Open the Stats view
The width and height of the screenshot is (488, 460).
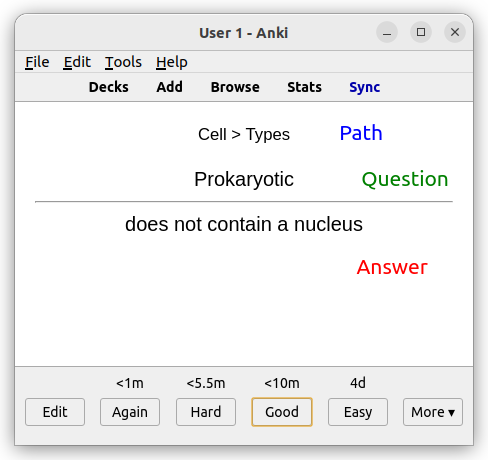click(304, 87)
